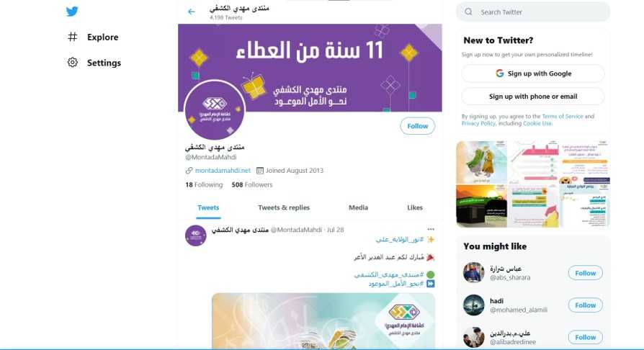Open @abs_sharara's avatar in suggestions

473,273
